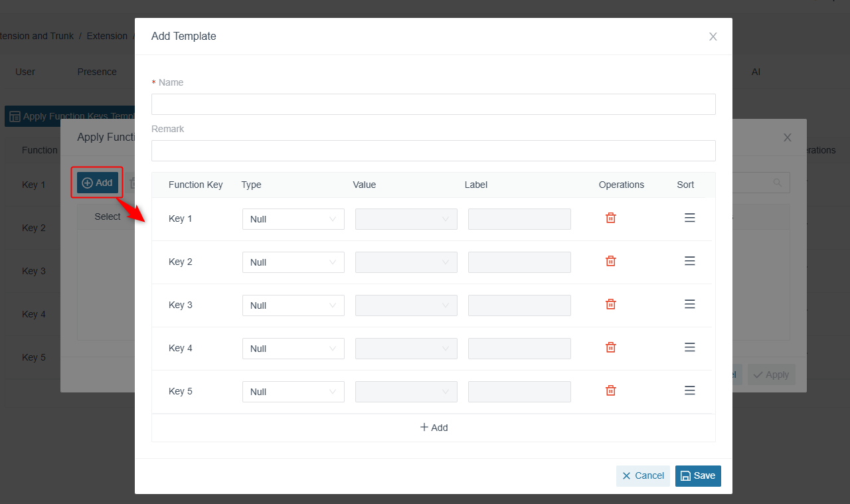This screenshot has height=504, width=850.
Task: Cancel the Add Template dialog
Action: click(x=643, y=476)
